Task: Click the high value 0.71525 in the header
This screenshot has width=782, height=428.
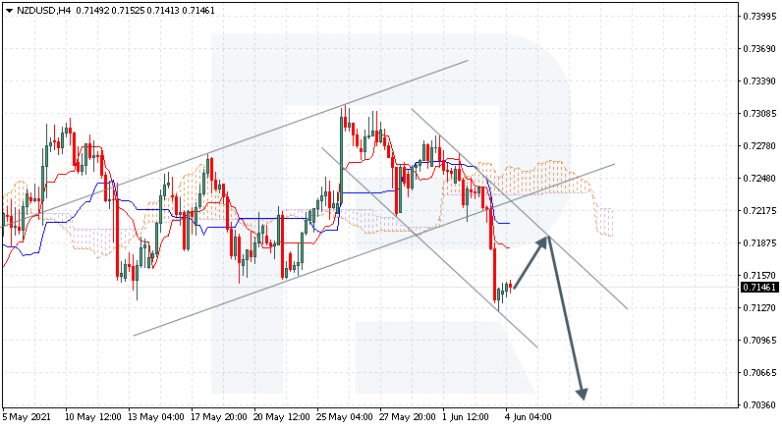Action: pyautogui.click(x=128, y=10)
